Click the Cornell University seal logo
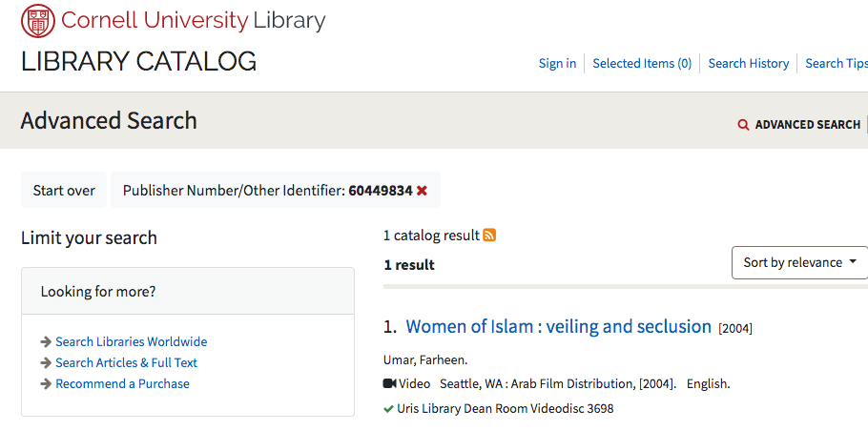 coord(38,20)
